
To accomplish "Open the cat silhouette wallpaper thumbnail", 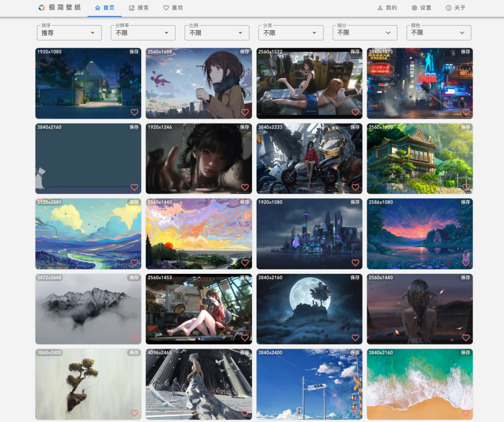I will click(x=88, y=159).
